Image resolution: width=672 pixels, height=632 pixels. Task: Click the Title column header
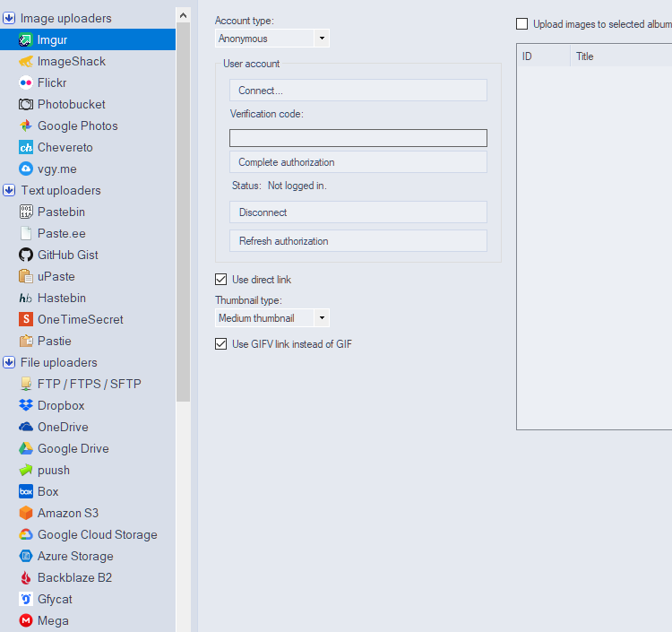point(621,56)
